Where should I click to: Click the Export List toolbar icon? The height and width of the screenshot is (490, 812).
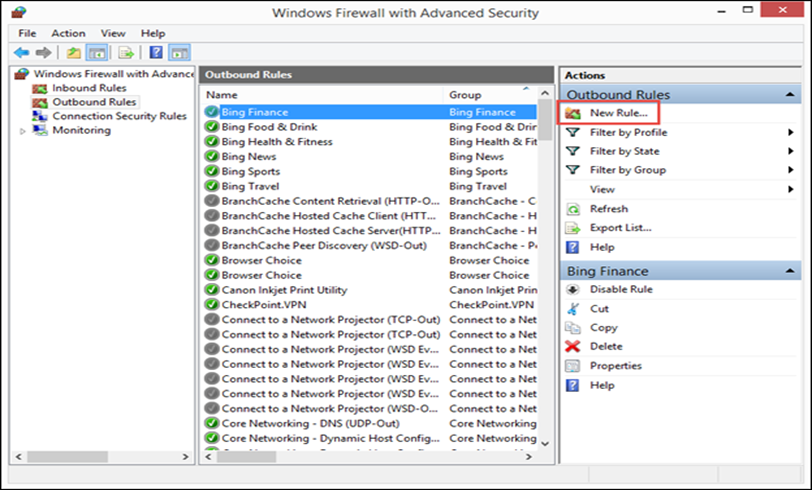click(126, 52)
